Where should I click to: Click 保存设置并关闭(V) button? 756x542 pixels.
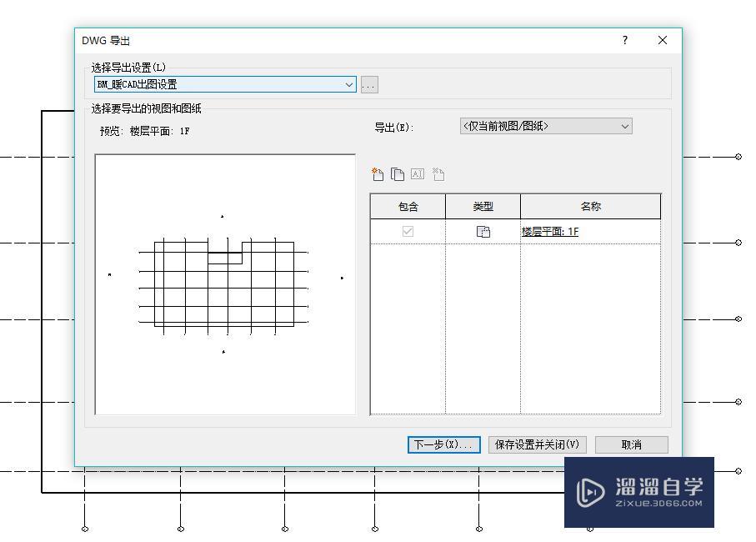click(537, 444)
